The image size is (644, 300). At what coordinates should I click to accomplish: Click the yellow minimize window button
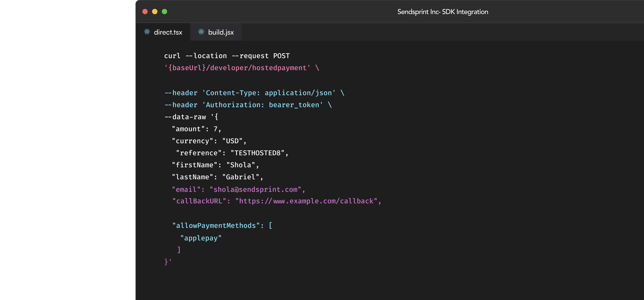[x=155, y=12]
